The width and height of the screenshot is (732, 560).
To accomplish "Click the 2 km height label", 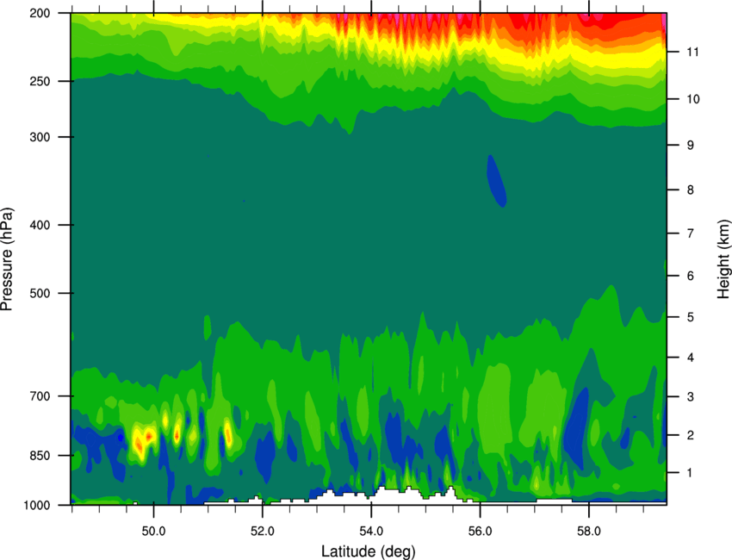I will point(691,435).
